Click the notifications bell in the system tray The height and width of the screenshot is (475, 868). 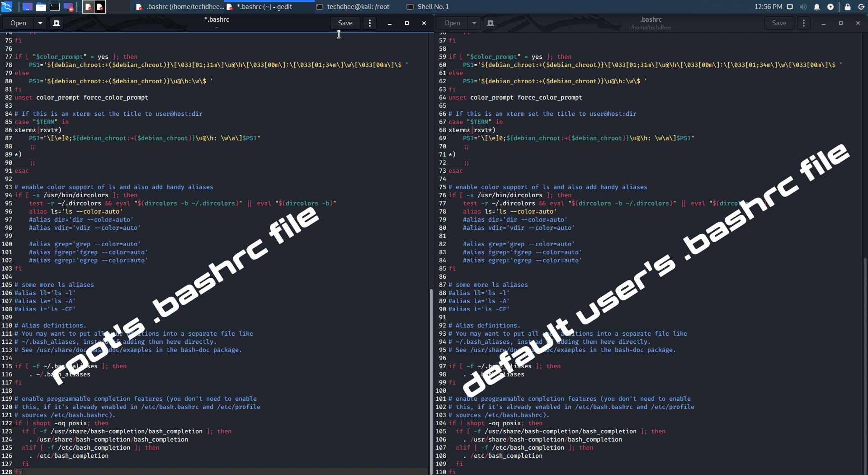pyautogui.click(x=817, y=7)
